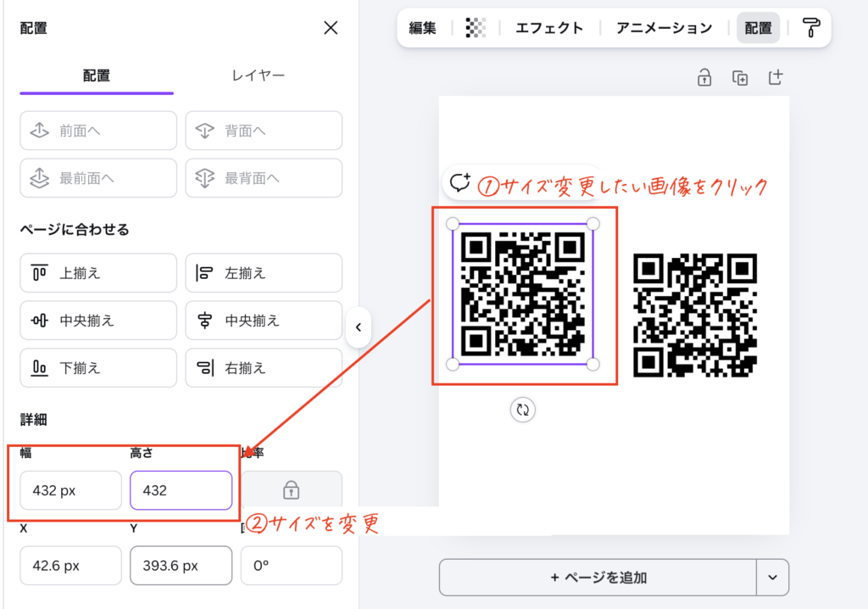Click the 上揃え align top button
The height and width of the screenshot is (609, 868).
(98, 273)
